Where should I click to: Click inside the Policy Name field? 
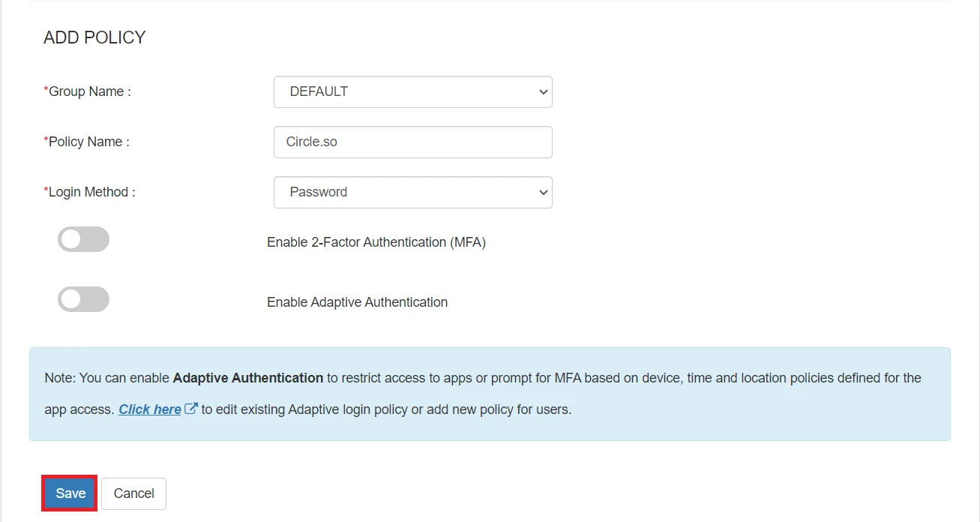pos(412,142)
